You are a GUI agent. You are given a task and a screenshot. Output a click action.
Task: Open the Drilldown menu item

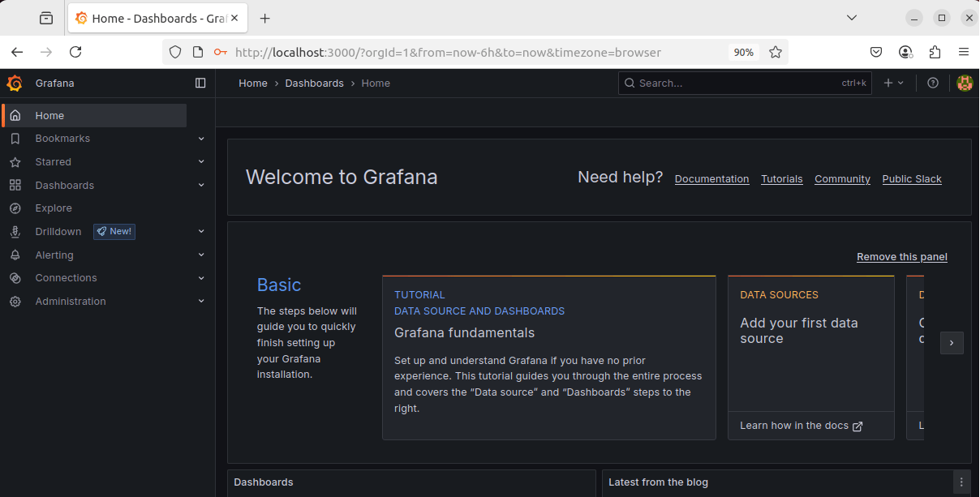coord(58,232)
